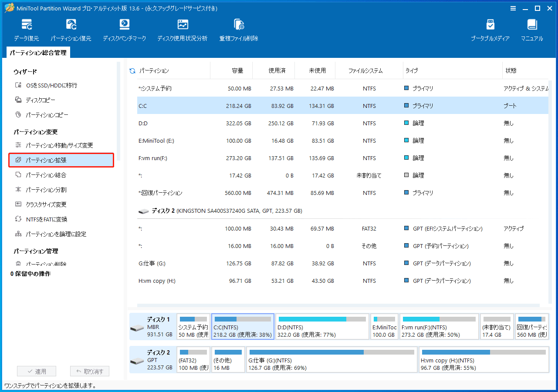Select the H:vm copy (H:) row
Viewport: 558px width, 392px height.
point(342,281)
